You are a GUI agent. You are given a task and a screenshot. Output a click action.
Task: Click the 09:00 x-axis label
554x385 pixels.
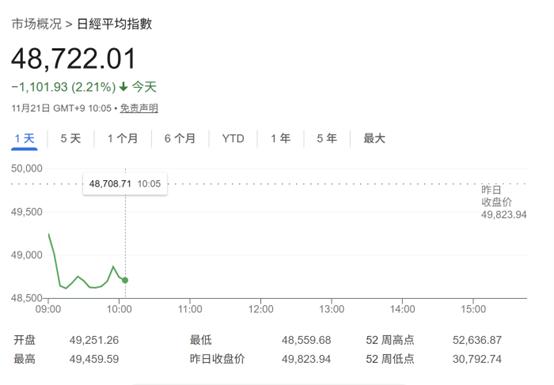tap(48, 309)
